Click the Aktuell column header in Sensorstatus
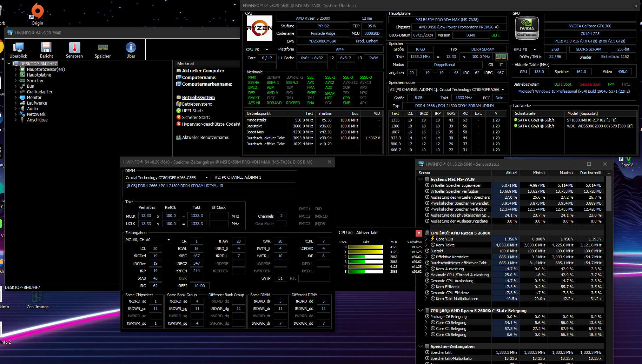642x364 pixels. point(505,173)
